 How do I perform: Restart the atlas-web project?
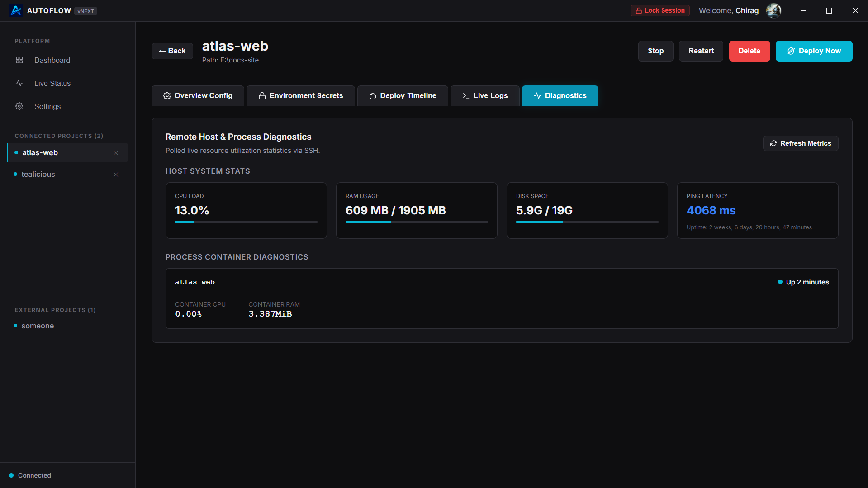[701, 51]
